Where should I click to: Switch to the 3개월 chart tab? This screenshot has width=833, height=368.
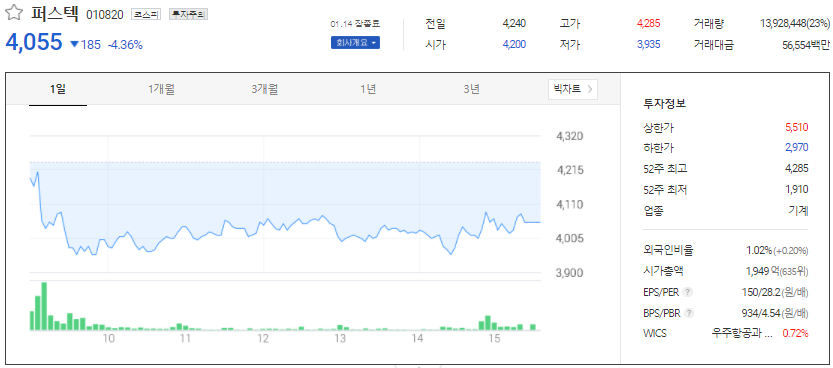[265, 89]
